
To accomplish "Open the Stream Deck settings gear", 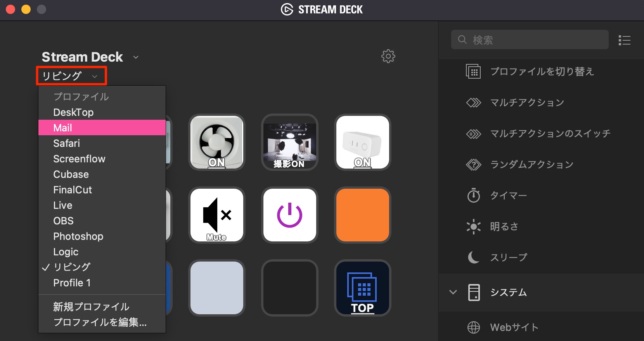I will (388, 56).
